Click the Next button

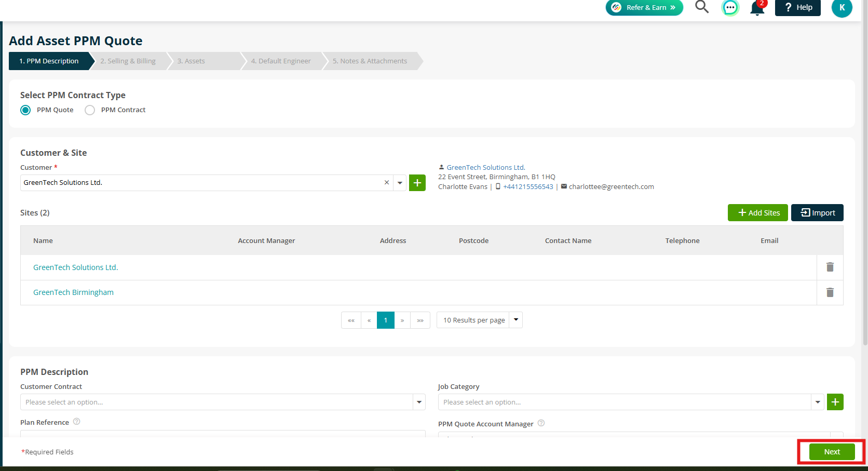832,452
